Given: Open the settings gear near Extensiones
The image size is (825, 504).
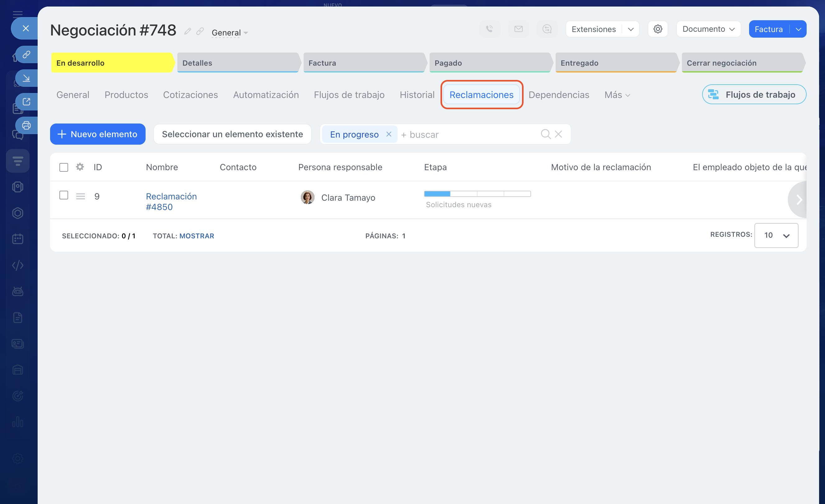Looking at the screenshot, I should (x=658, y=29).
